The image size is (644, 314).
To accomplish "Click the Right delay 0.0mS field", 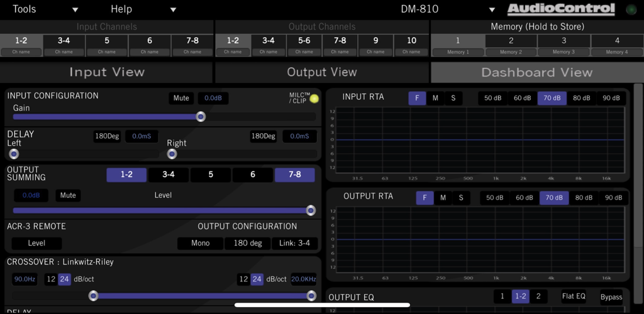I will click(299, 136).
